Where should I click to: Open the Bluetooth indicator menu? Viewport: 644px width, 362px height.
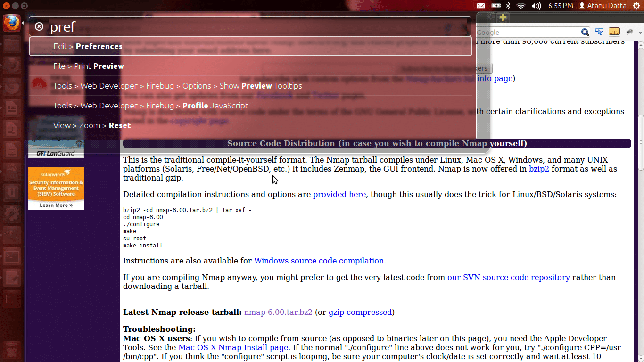pos(508,6)
